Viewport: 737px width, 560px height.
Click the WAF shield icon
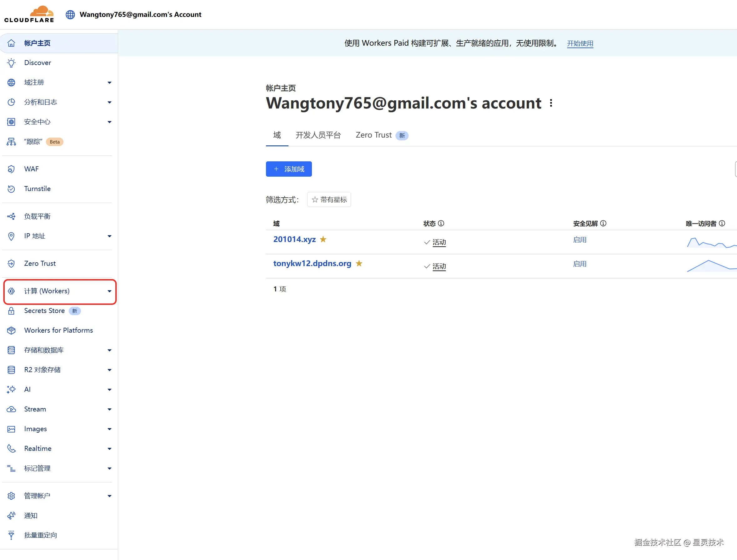point(11,169)
